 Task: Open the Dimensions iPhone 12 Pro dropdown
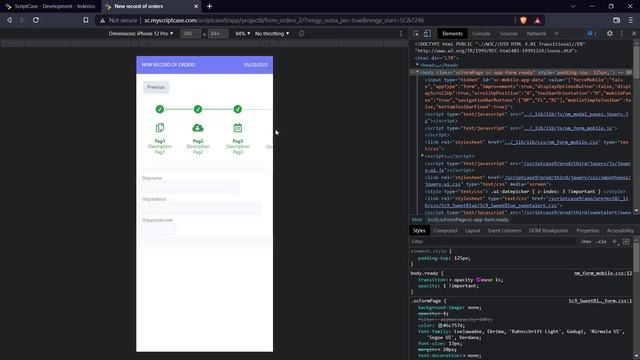click(141, 33)
